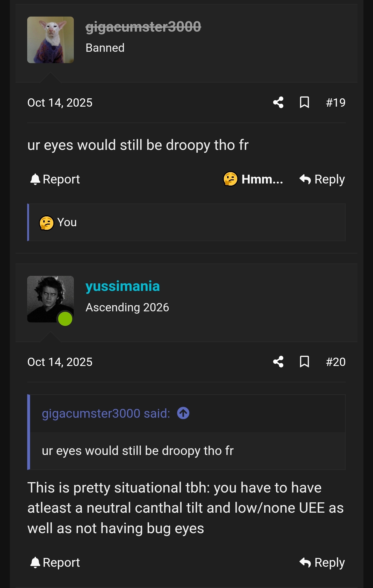Viewport: 373px width, 588px height.
Task: Reply to gigacumster3000's post
Action: pos(322,179)
